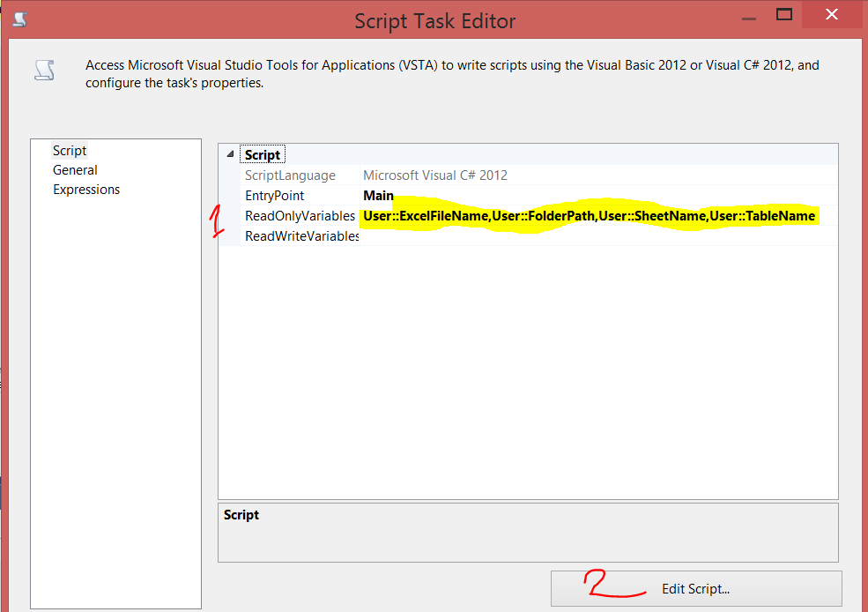
Task: Open the ReadOnlyVariables value editor
Action: pyautogui.click(x=590, y=215)
